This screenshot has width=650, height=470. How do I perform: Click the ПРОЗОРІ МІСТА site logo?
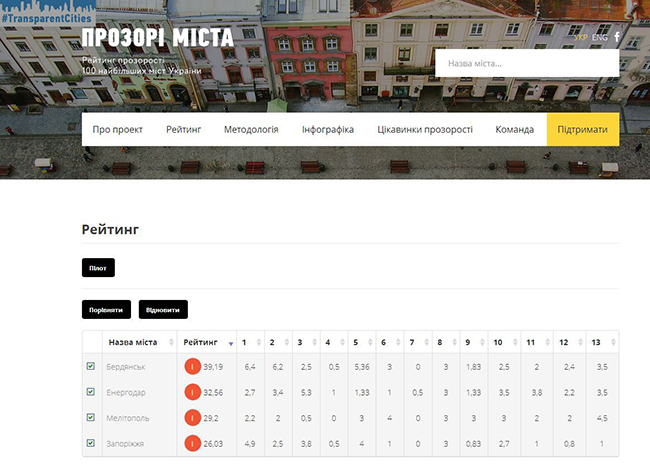157,38
